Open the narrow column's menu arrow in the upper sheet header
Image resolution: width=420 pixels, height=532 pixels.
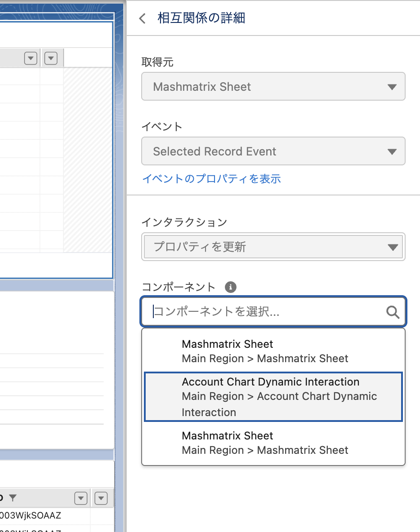(51, 58)
